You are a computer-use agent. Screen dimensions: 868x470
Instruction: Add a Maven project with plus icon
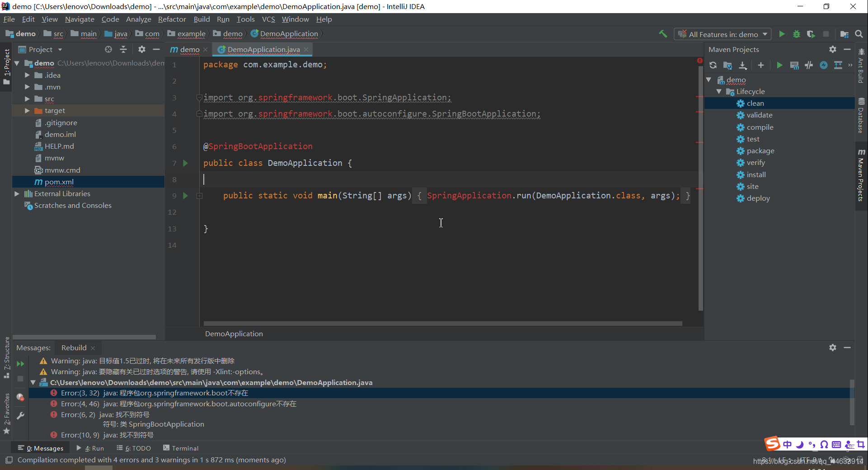pyautogui.click(x=761, y=65)
